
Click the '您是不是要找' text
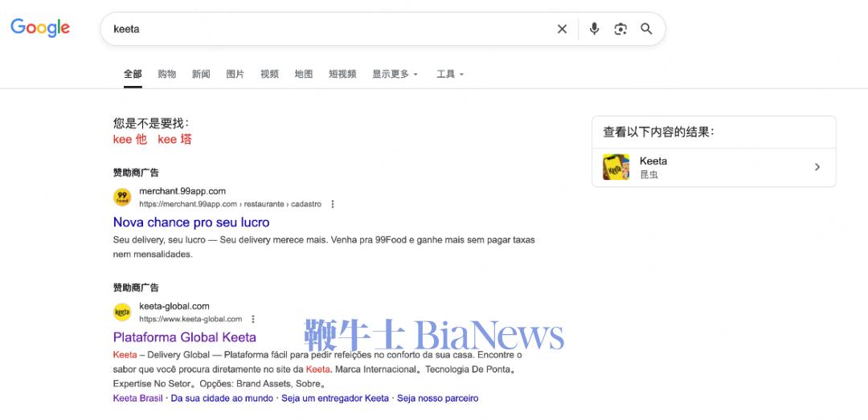151,124
